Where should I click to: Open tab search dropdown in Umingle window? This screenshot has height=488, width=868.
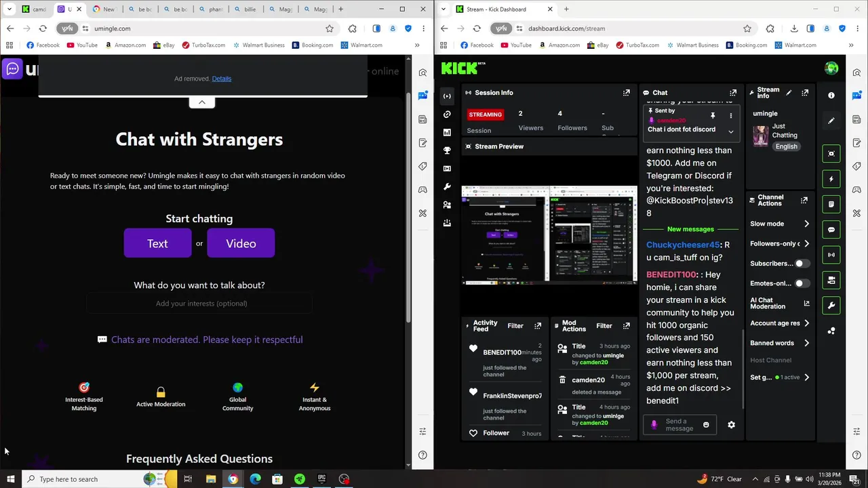(9, 9)
